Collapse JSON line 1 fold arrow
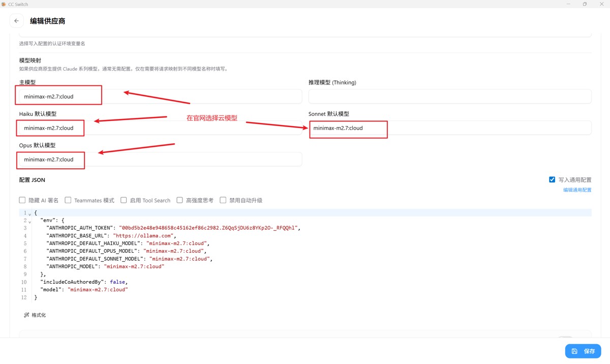 pos(29,214)
